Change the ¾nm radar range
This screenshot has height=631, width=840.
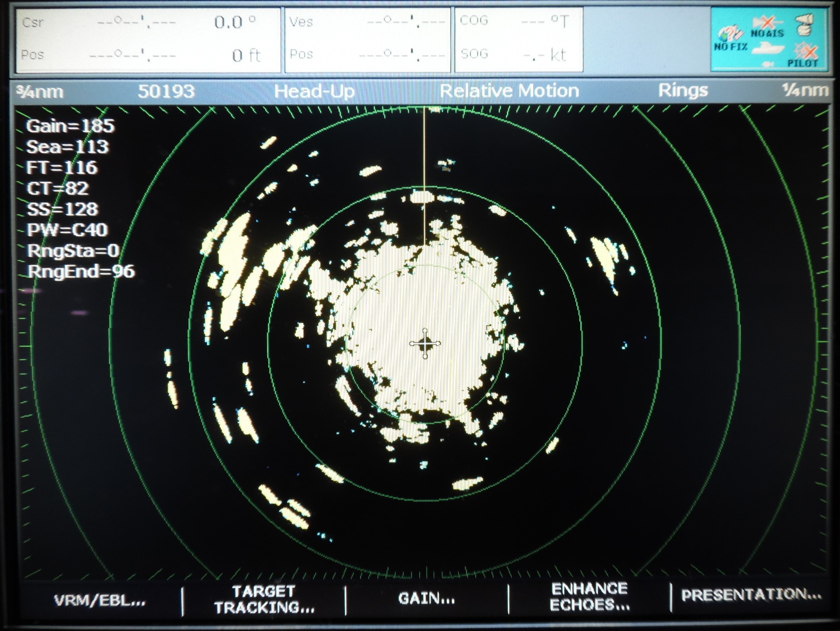[x=40, y=92]
